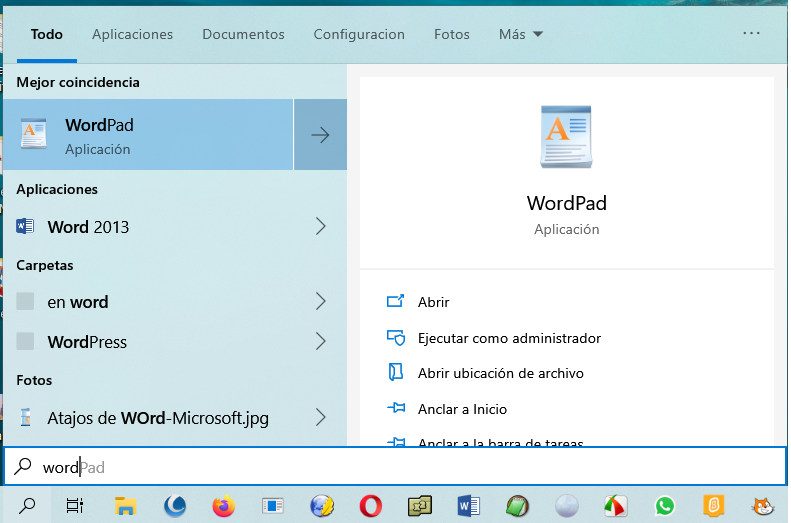Switch to the Fotos tab

[x=451, y=34]
